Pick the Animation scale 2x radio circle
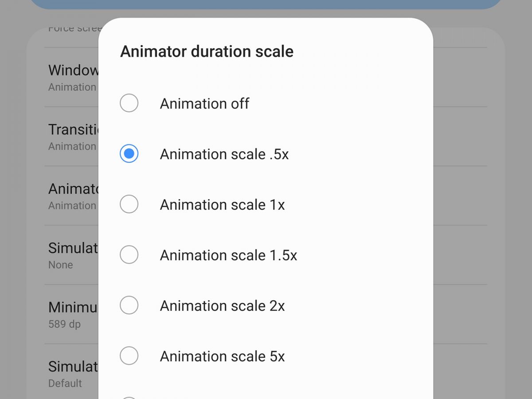The image size is (532, 399). (129, 305)
